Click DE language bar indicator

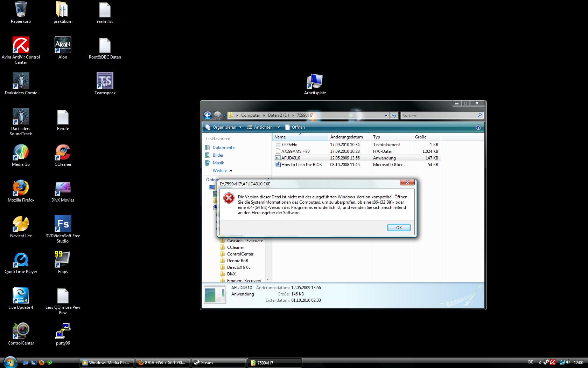(x=531, y=362)
